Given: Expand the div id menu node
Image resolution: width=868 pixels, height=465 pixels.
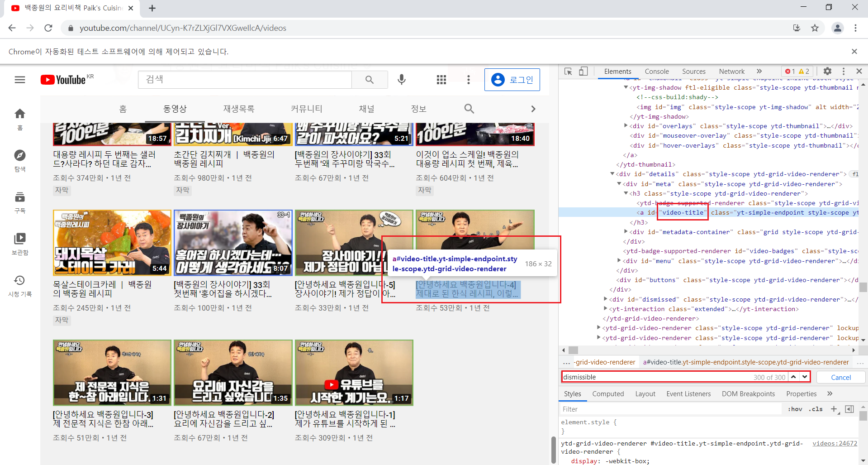Looking at the screenshot, I should point(619,261).
